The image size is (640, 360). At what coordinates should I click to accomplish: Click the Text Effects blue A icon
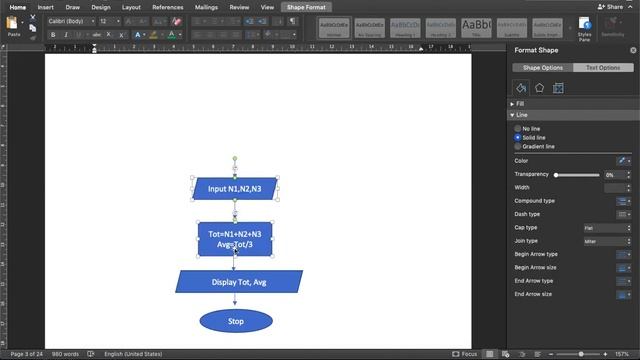(x=138, y=35)
